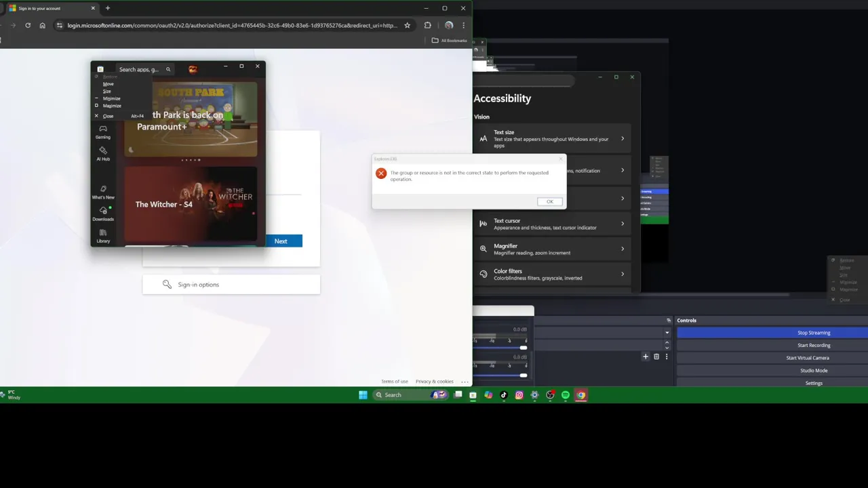Click the Microsoft Store profile avatar
Image resolution: width=868 pixels, height=488 pixels.
(193, 69)
